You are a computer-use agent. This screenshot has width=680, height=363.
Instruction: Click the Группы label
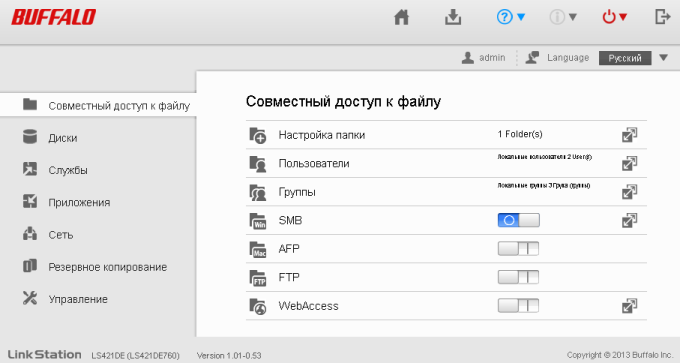(x=297, y=193)
